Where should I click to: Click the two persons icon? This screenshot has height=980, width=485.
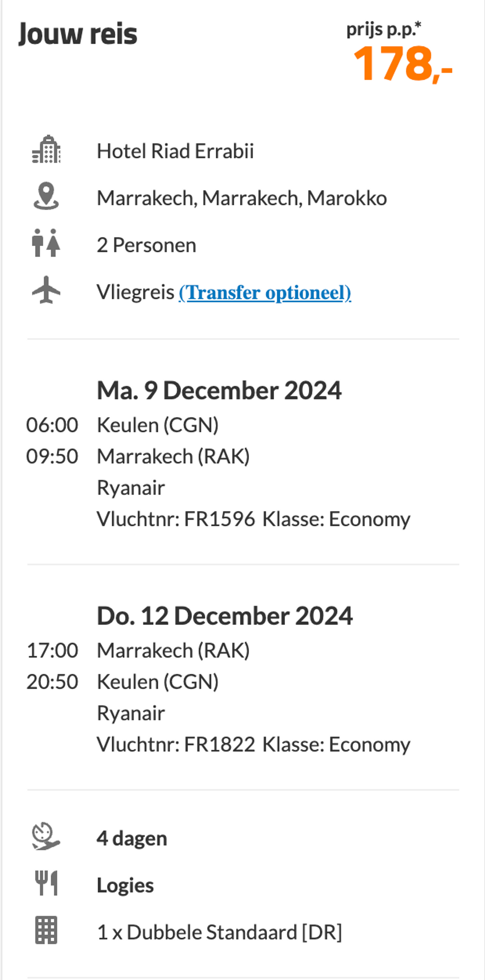(46, 243)
